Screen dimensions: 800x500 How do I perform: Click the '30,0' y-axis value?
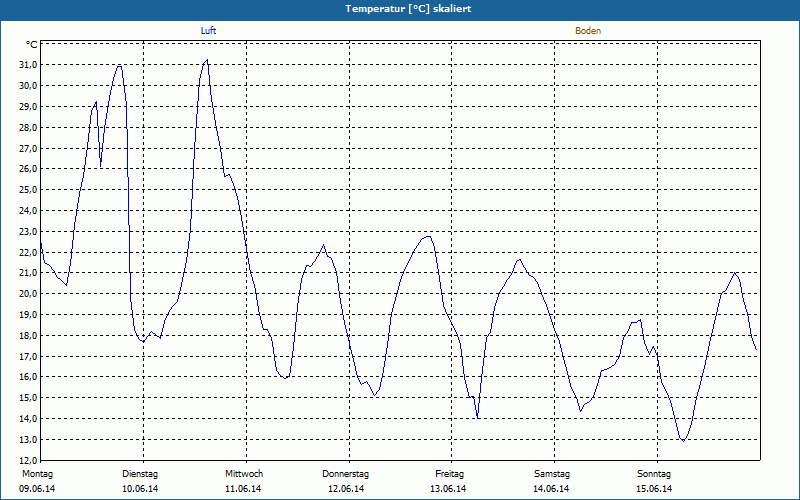tap(28, 86)
